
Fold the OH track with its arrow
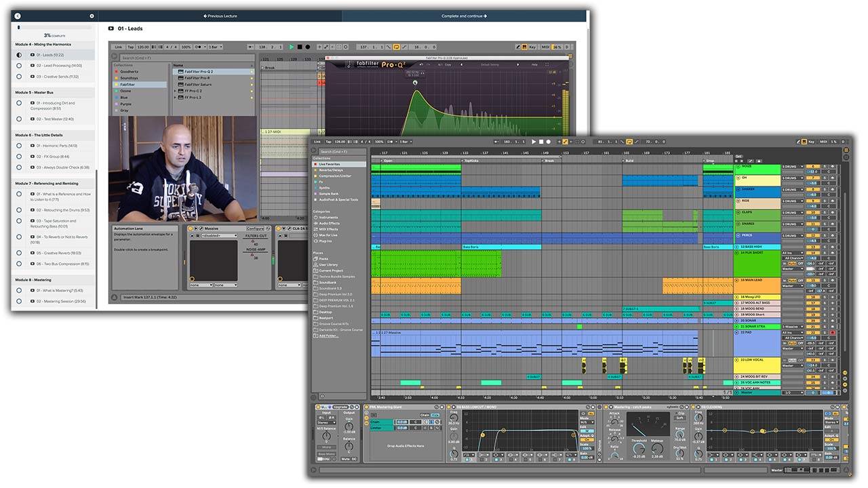coord(738,178)
